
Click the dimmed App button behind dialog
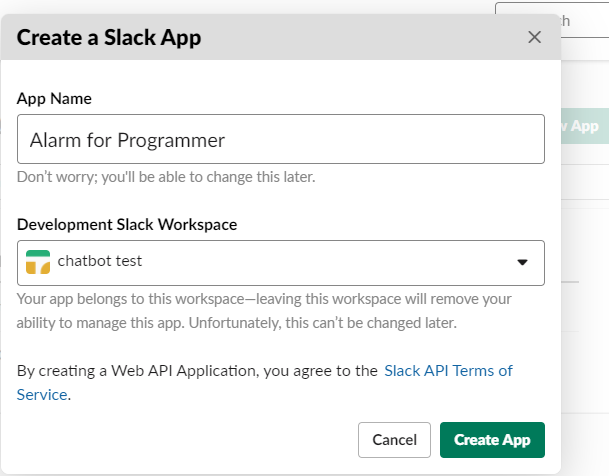[x=585, y=126]
